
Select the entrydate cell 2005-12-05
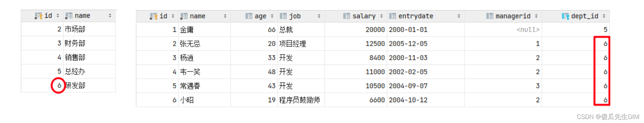click(426, 44)
